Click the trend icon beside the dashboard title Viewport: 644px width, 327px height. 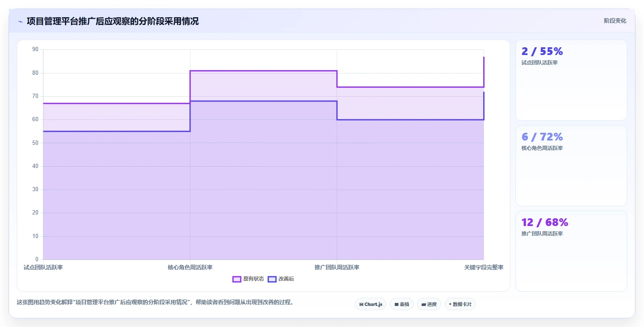(20, 21)
